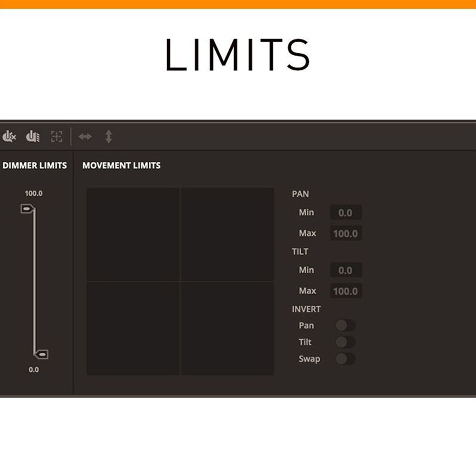Toggle the Invert Tilt switch
This screenshot has height=476, width=476.
point(345,342)
